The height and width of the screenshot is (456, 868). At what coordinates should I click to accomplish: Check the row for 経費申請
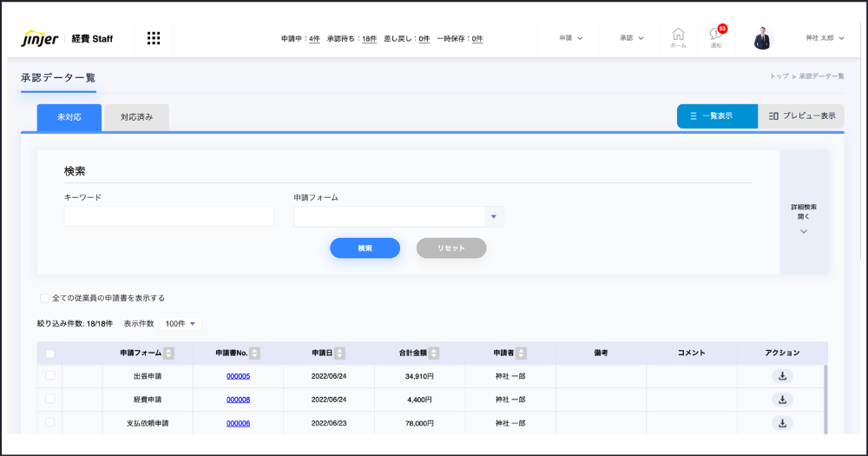coord(49,399)
